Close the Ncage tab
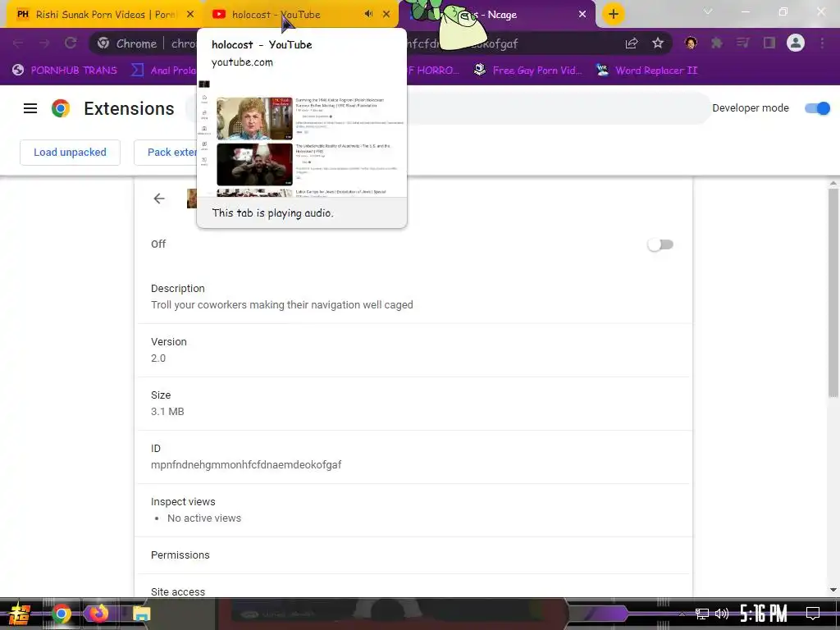The image size is (840, 630). click(x=582, y=15)
